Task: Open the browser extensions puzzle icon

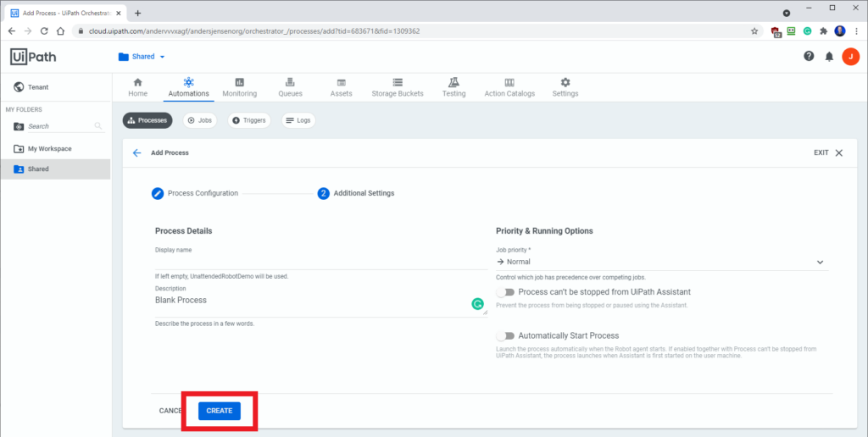Action: [x=823, y=31]
